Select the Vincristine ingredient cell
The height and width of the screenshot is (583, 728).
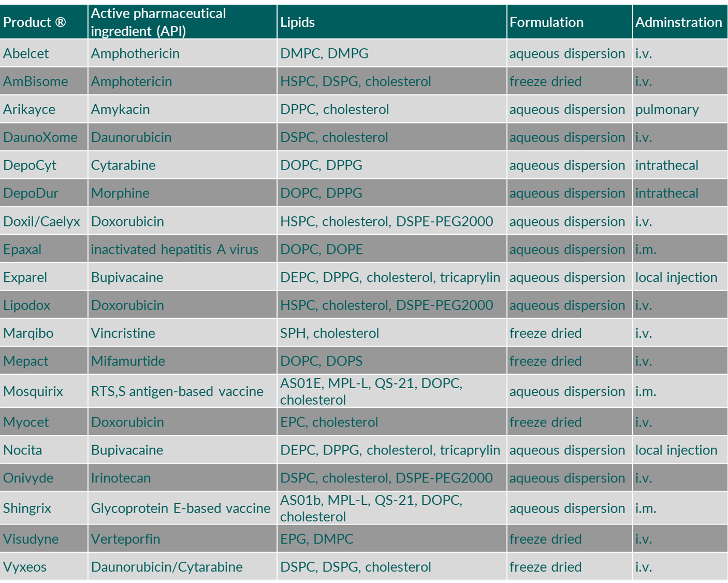click(x=123, y=333)
